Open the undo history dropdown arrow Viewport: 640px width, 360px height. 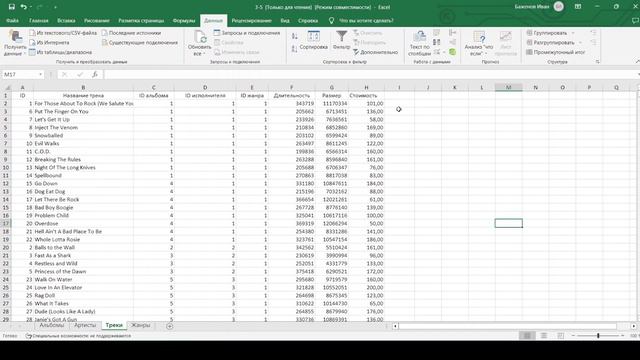(x=31, y=7)
